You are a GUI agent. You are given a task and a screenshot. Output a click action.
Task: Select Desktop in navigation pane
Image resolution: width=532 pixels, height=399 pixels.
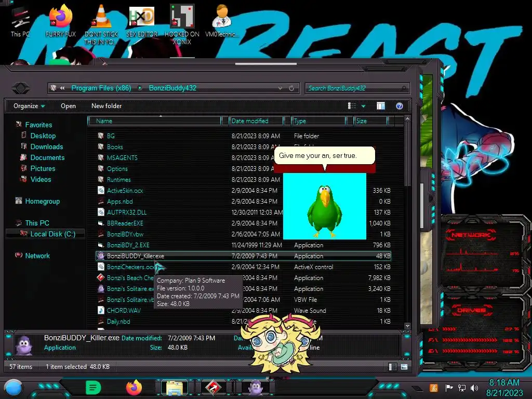coord(43,136)
